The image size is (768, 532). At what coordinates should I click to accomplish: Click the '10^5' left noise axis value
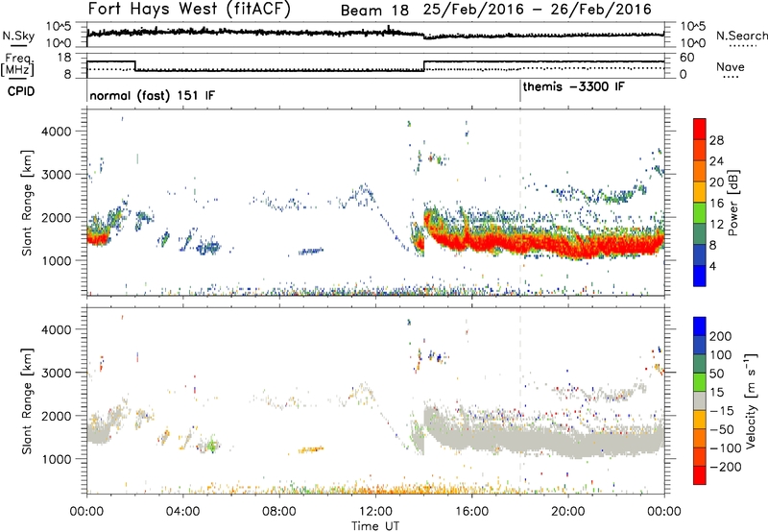pos(59,27)
